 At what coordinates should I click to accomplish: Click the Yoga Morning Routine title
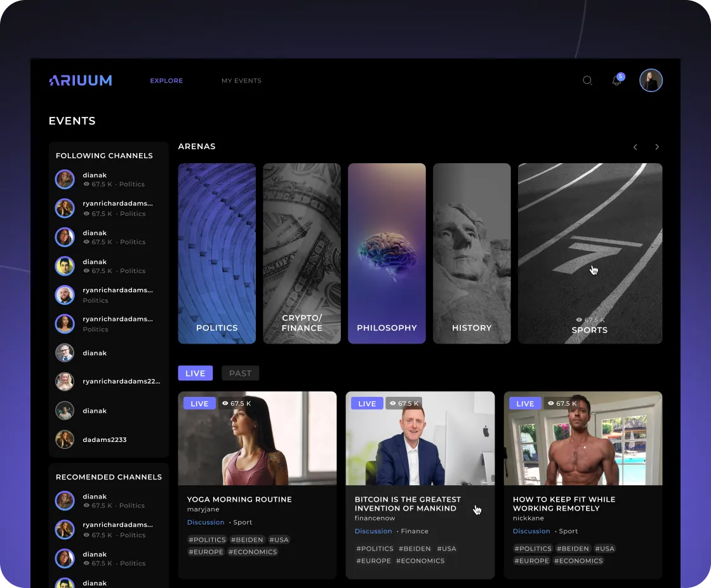239,499
